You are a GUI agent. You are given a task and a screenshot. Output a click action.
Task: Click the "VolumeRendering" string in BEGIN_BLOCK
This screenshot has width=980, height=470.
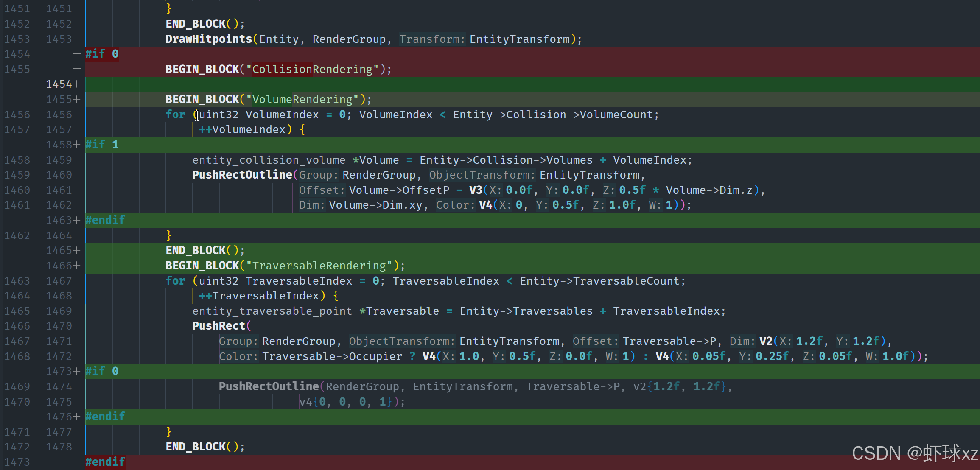(x=302, y=99)
